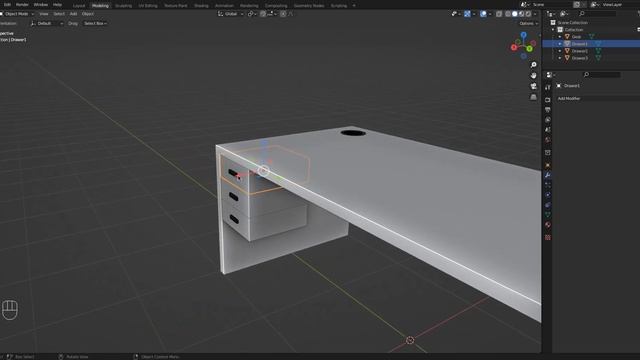Viewport: 640px width, 360px height.
Task: Switch to the Shading workspace tab
Action: click(201, 6)
